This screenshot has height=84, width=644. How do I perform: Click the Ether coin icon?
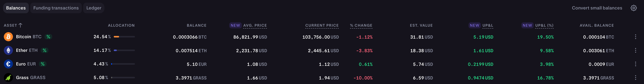point(8,51)
